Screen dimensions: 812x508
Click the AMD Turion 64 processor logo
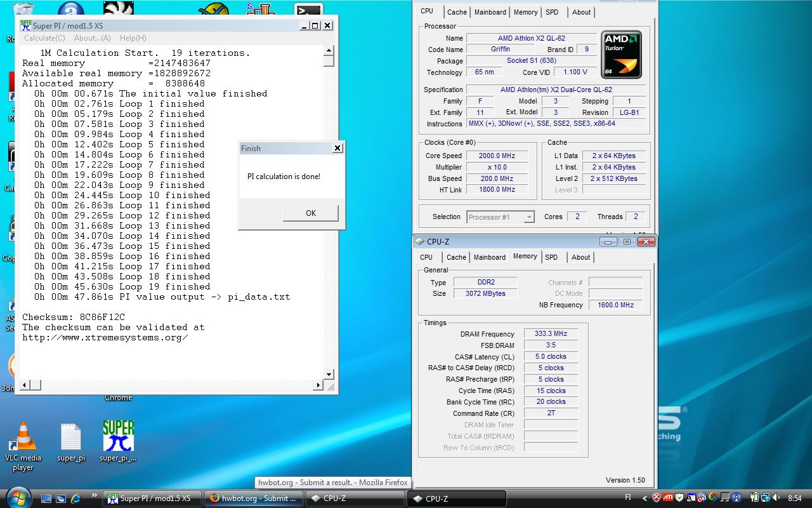(x=622, y=55)
